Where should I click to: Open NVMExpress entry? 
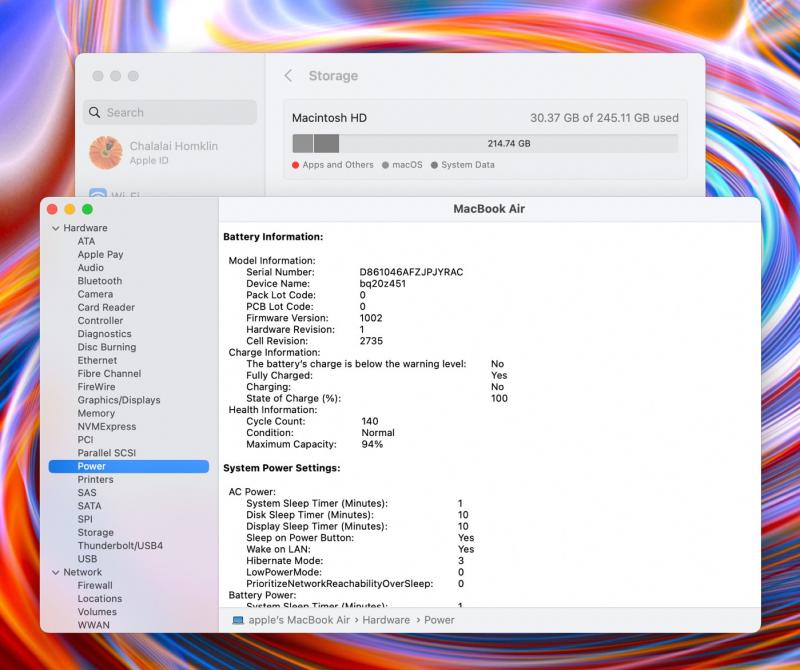click(x=107, y=427)
